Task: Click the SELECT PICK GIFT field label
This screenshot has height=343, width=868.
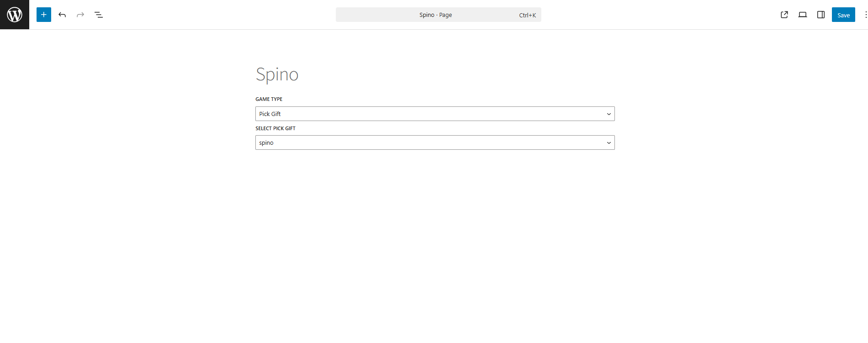Action: click(275, 128)
